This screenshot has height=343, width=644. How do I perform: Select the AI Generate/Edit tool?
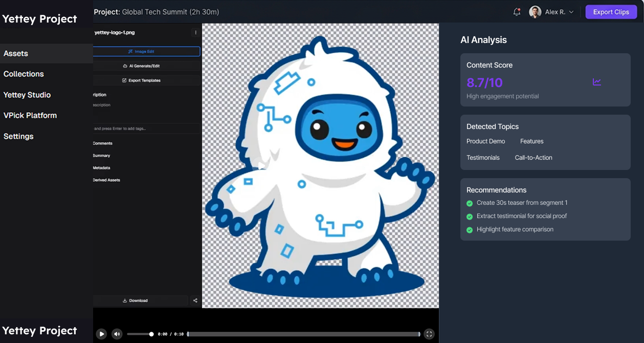pyautogui.click(x=147, y=66)
